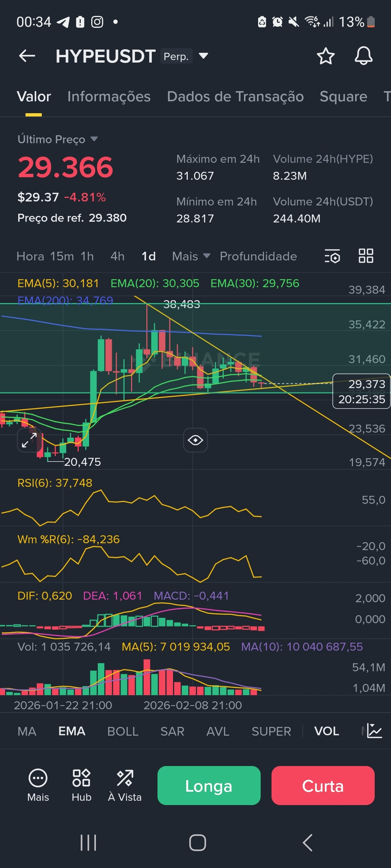Tap Android home button
Image resolution: width=391 pixels, height=868 pixels.
(x=198, y=843)
